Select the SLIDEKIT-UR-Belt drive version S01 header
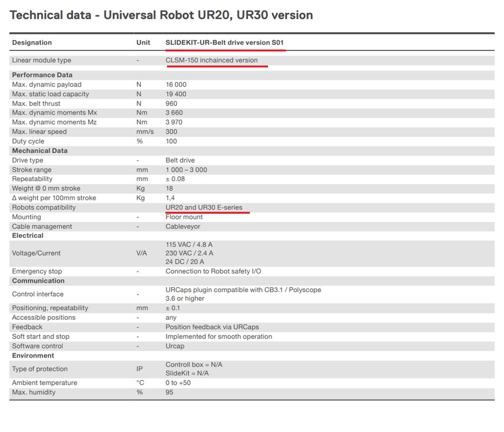504x432 pixels. pos(224,42)
